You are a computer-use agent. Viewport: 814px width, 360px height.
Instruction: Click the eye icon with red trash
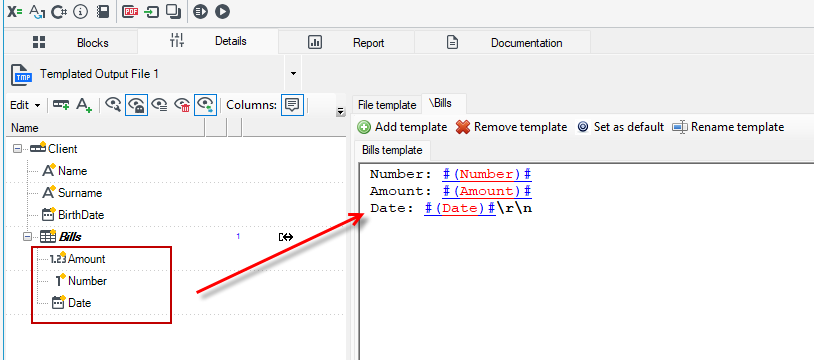(182, 105)
